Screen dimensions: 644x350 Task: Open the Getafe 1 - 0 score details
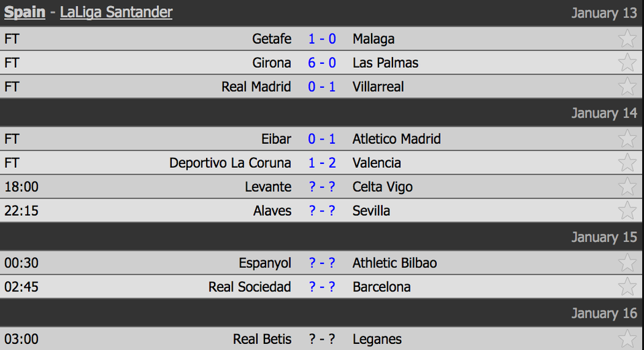tap(322, 39)
